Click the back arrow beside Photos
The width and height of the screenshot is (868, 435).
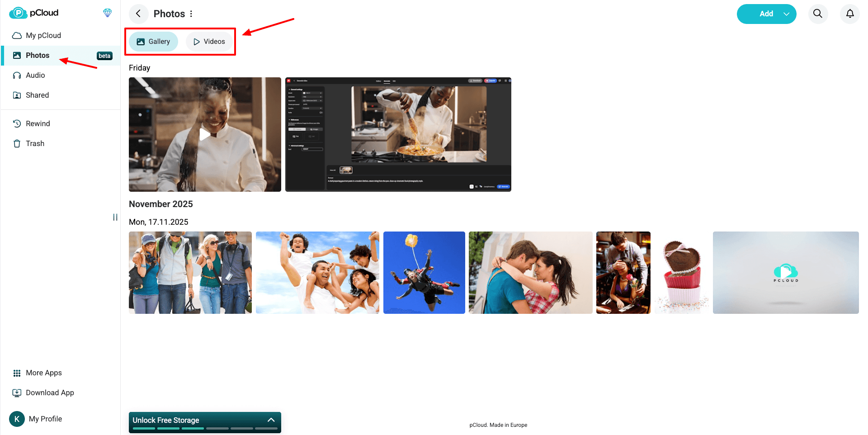(138, 14)
